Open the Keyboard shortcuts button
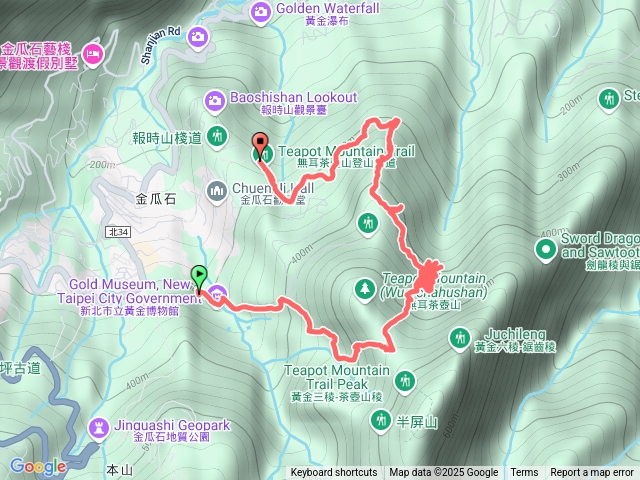 [334, 473]
